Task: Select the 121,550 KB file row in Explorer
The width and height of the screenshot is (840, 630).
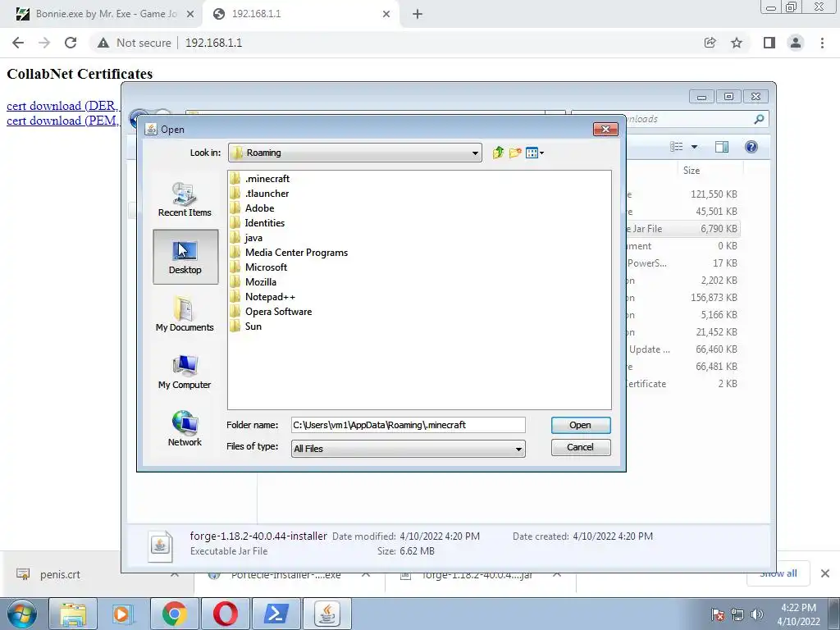Action: coord(683,194)
